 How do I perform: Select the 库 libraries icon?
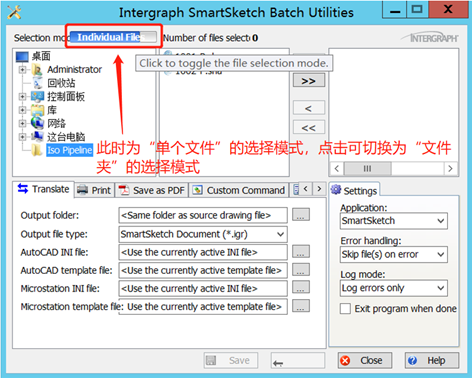click(37, 110)
